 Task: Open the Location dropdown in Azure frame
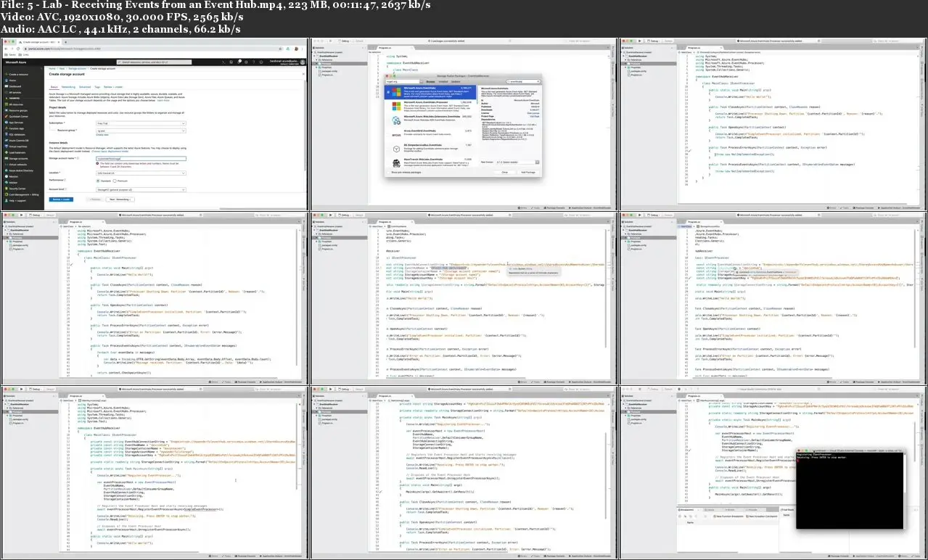pyautogui.click(x=141, y=173)
